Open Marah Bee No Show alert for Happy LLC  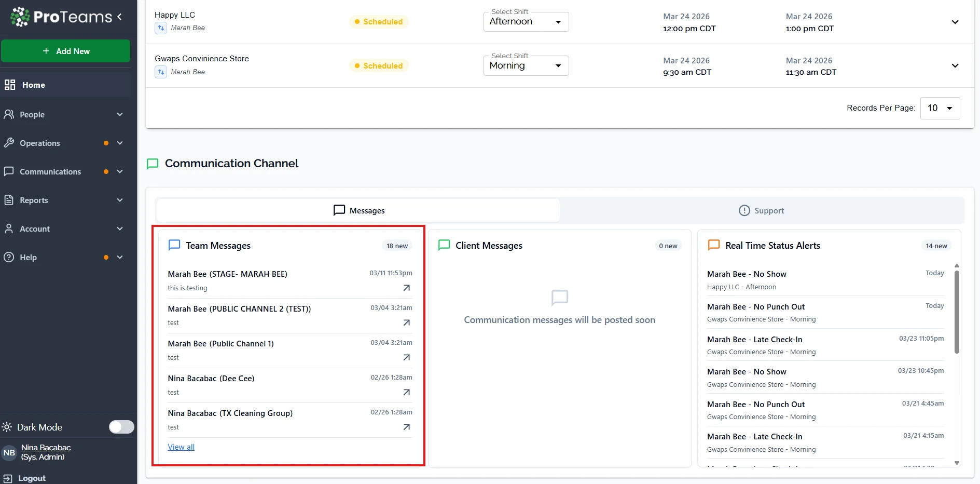coord(747,274)
